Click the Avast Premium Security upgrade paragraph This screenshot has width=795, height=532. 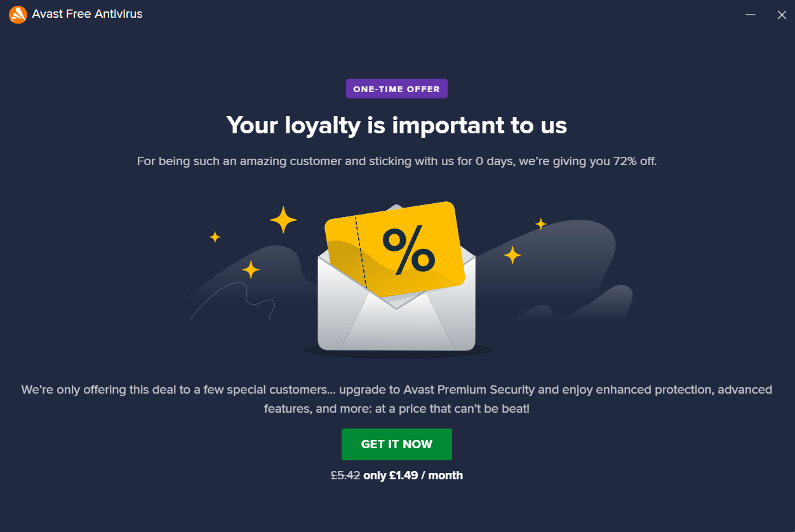tap(397, 399)
